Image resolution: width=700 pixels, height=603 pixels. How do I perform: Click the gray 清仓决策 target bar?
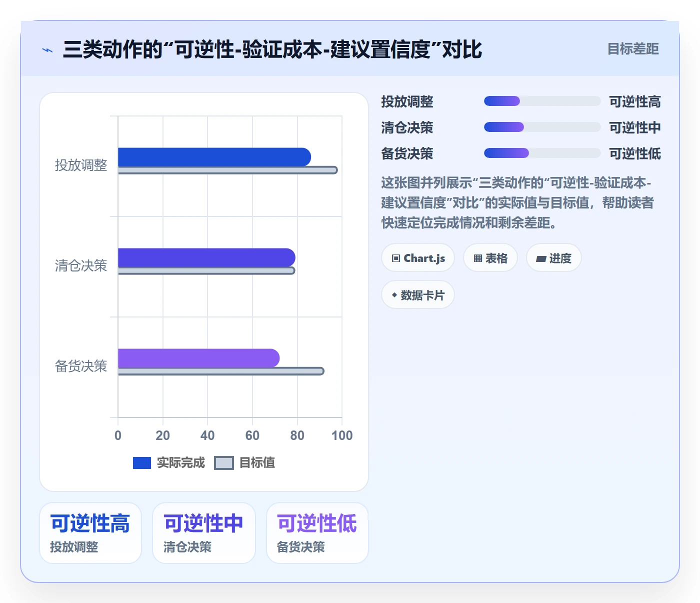coord(206,270)
